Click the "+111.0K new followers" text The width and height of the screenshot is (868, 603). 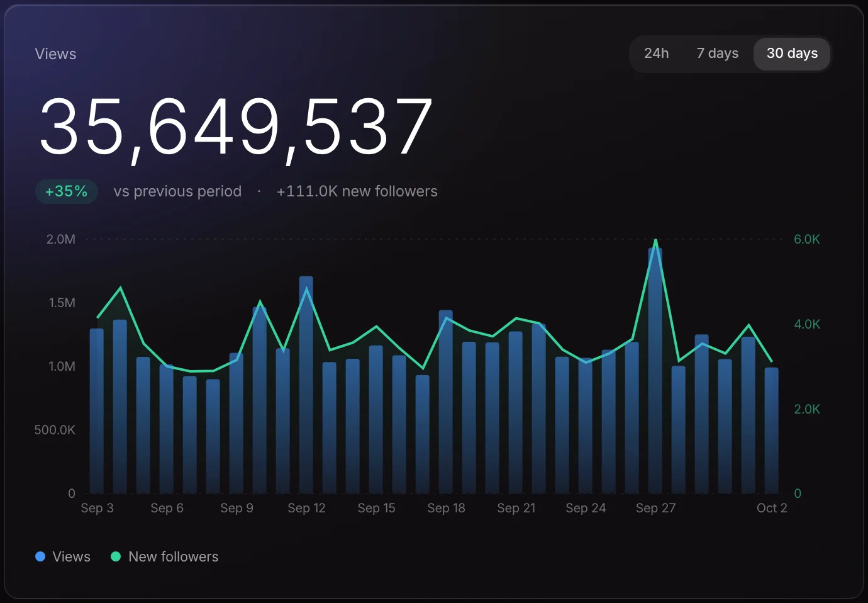point(357,191)
